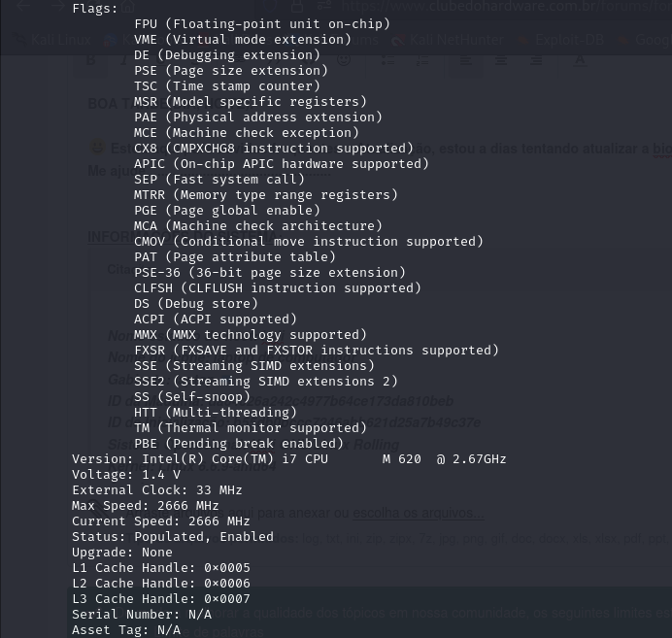The image size is (672, 638).
Task: Go back with the browser back arrow
Action: coord(23,6)
